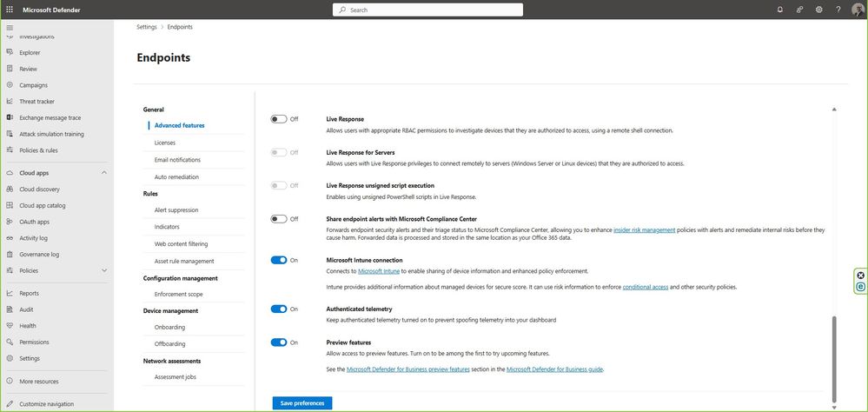Click the community people icon in header
The height and width of the screenshot is (412, 868).
(799, 10)
